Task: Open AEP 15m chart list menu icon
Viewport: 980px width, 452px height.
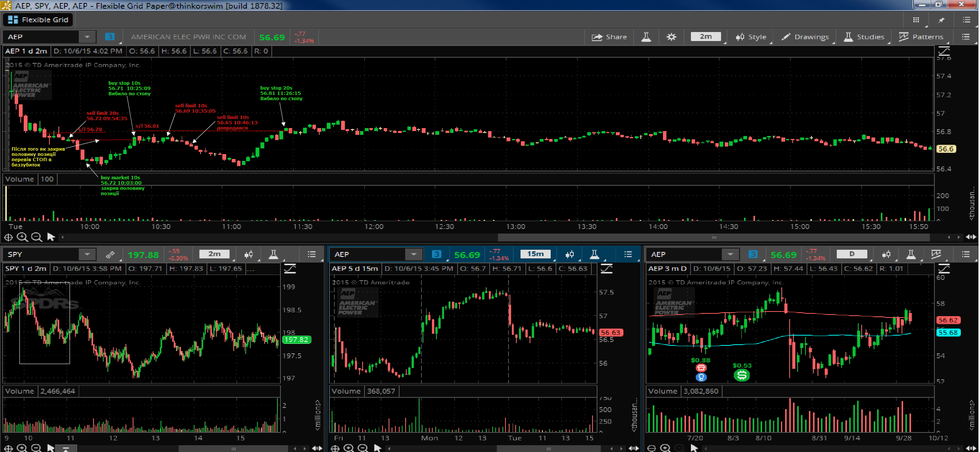Action: click(x=628, y=254)
